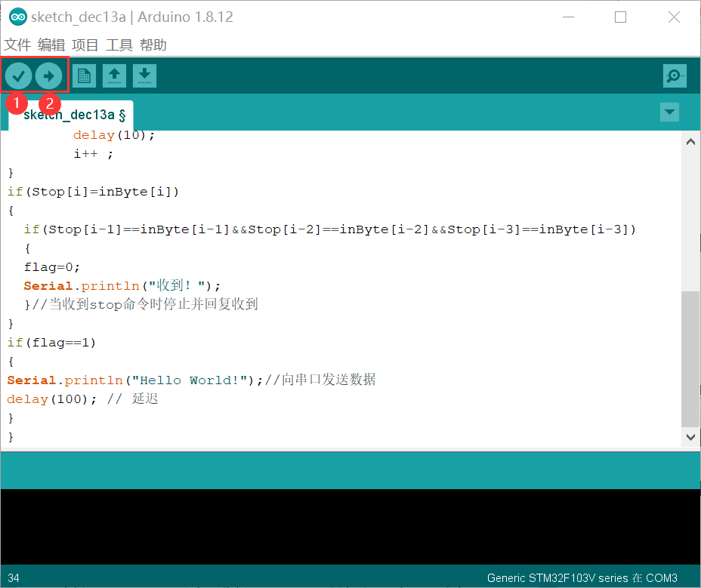
Task: Click the 'if(Stop[i]=inByte[i])' line
Action: click(93, 192)
